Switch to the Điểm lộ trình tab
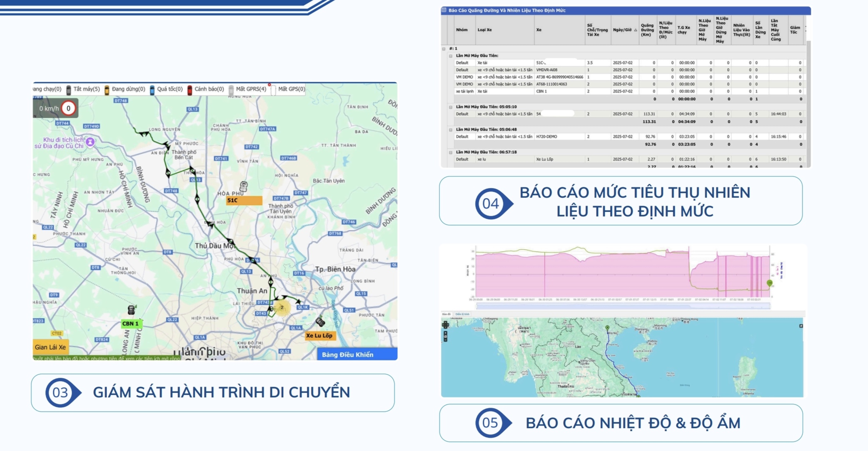The width and height of the screenshot is (868, 451). pyautogui.click(x=462, y=314)
